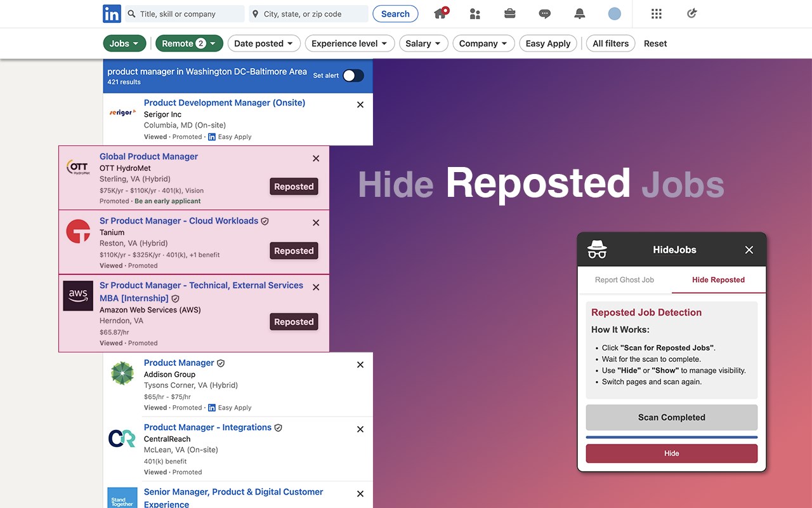Dismiss Addison Group Product Manager job
812x508 pixels.
click(360, 365)
